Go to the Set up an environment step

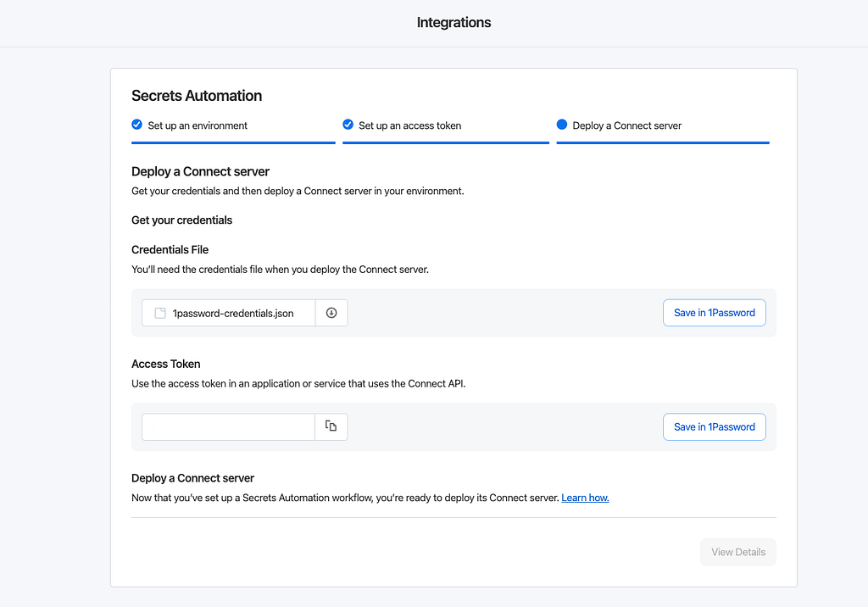(198, 125)
